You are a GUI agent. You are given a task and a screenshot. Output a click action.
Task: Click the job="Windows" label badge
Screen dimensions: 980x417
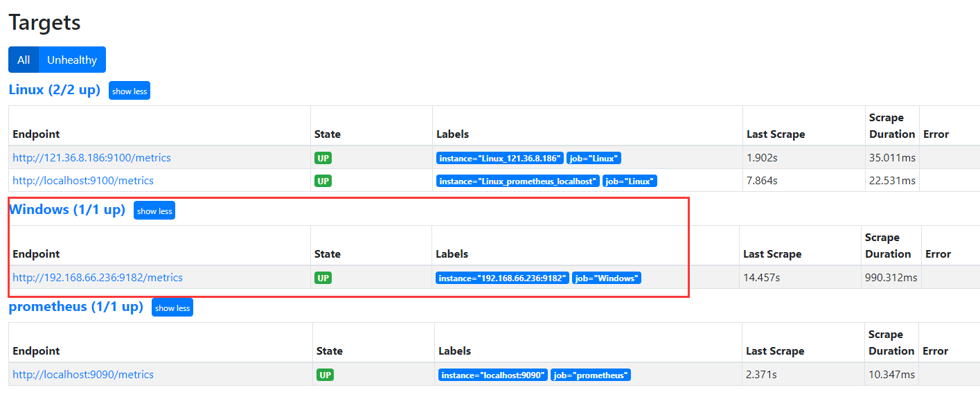607,278
